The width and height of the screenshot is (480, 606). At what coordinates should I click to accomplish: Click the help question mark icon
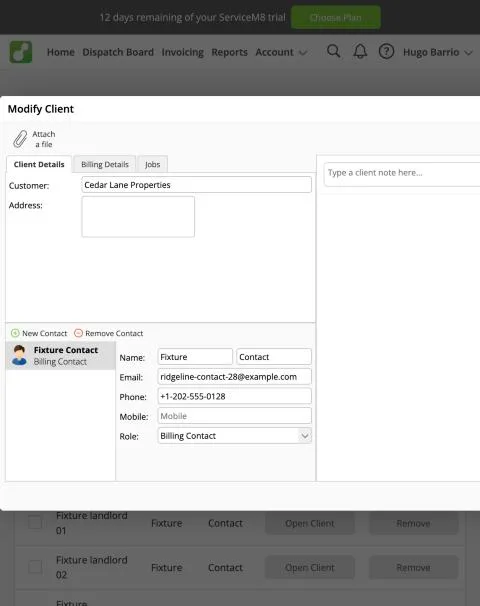[386, 51]
